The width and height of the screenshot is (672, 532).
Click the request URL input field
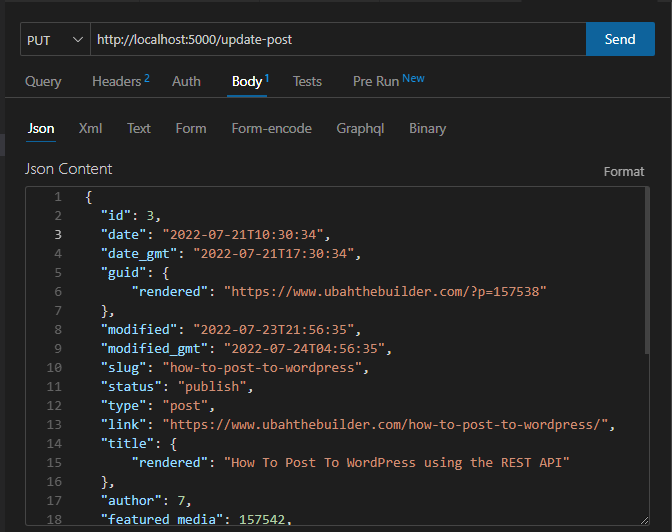pyautogui.click(x=337, y=40)
